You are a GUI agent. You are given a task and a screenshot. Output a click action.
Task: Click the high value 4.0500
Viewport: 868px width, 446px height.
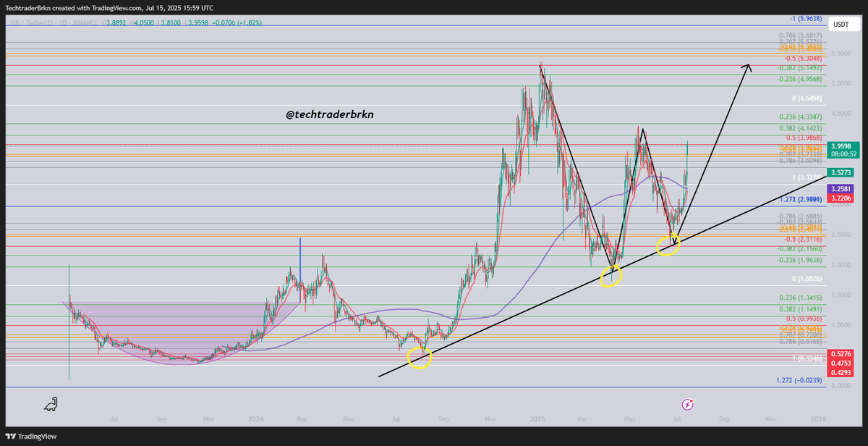143,23
